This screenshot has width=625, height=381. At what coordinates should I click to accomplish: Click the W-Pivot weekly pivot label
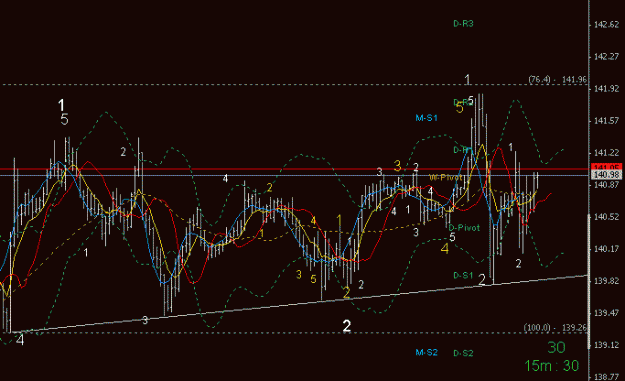pyautogui.click(x=446, y=177)
